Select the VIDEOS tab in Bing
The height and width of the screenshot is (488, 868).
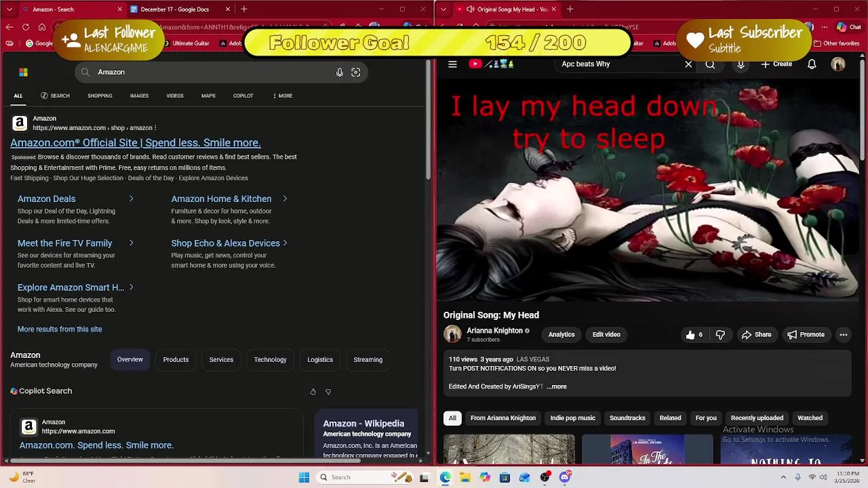(x=175, y=96)
